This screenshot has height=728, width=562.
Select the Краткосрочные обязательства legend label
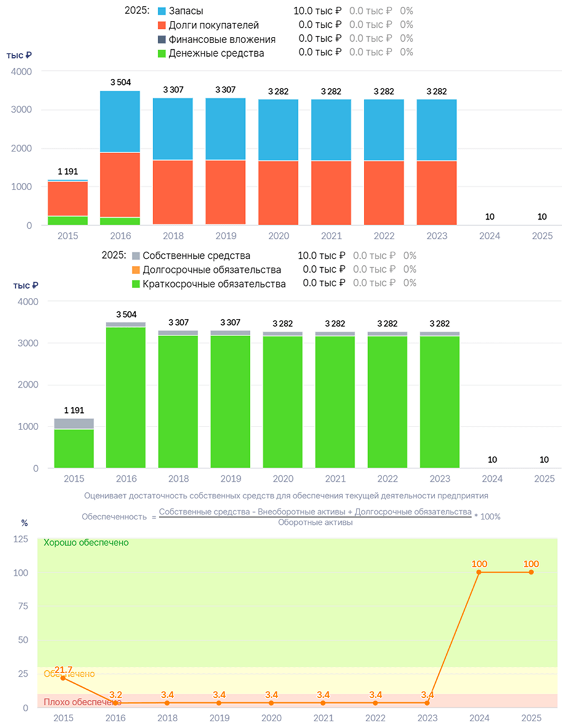tap(214, 284)
